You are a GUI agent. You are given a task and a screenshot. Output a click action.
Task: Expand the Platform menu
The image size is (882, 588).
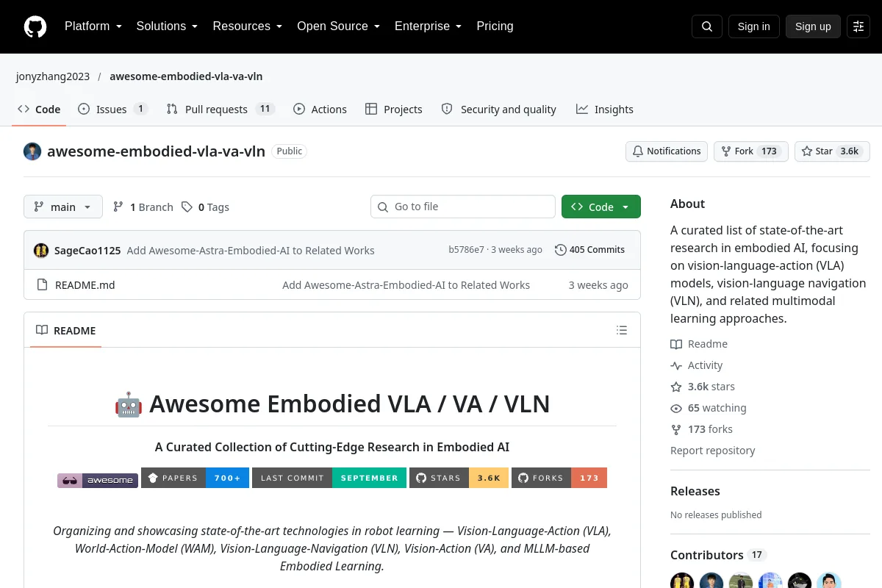pyautogui.click(x=93, y=26)
